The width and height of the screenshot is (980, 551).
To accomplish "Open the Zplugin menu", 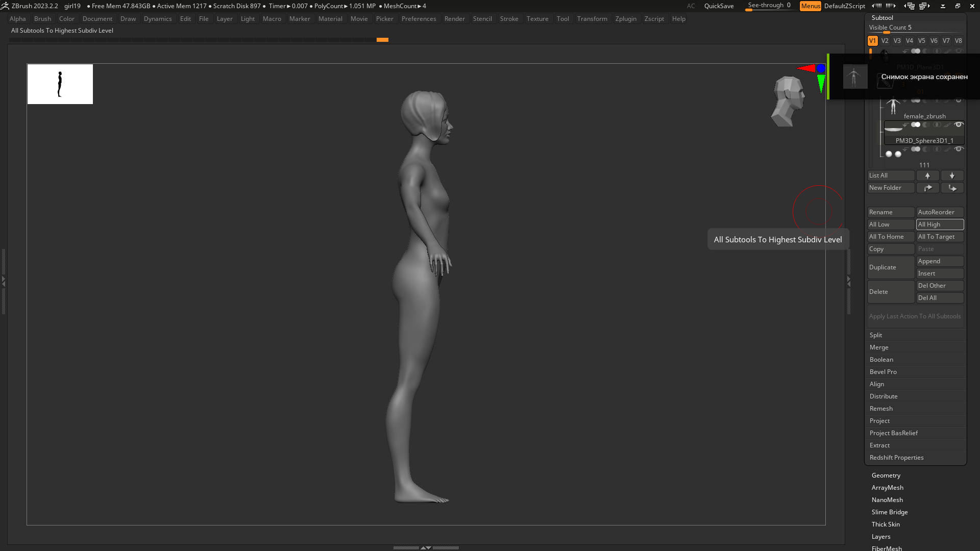I will (625, 19).
